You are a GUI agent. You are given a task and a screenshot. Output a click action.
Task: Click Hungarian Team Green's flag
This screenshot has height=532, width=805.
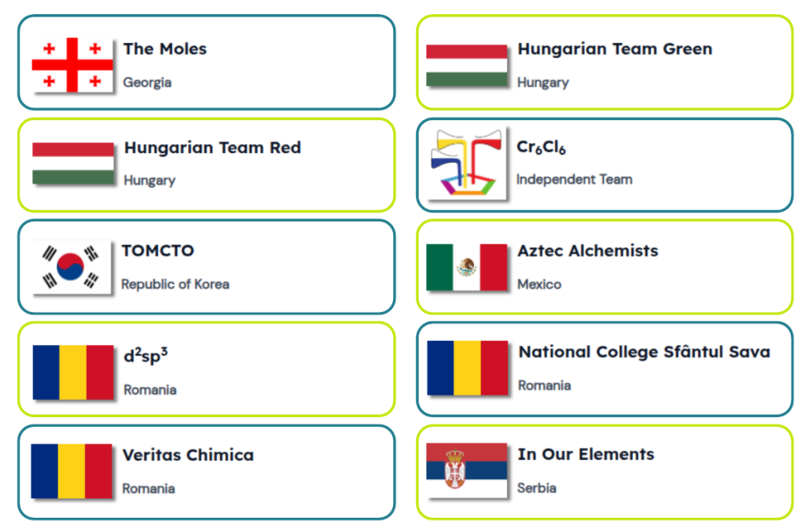coord(467,65)
